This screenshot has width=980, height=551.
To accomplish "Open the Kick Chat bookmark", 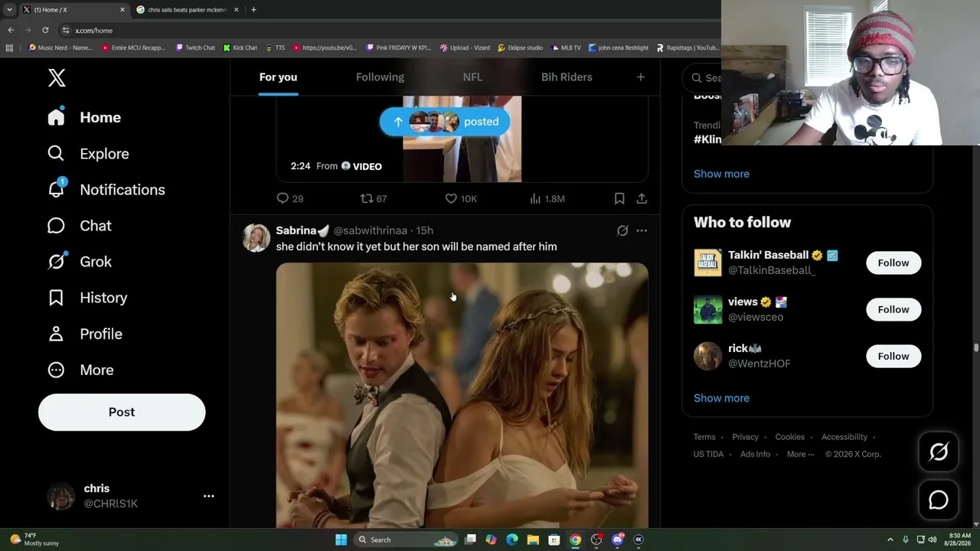I will pyautogui.click(x=240, y=47).
